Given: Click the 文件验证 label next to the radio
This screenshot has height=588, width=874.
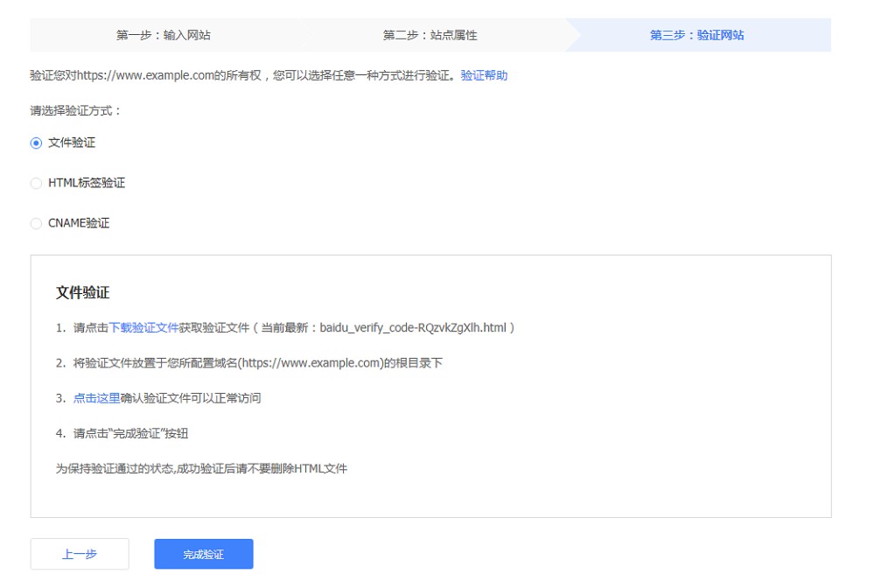Looking at the screenshot, I should [x=72, y=143].
